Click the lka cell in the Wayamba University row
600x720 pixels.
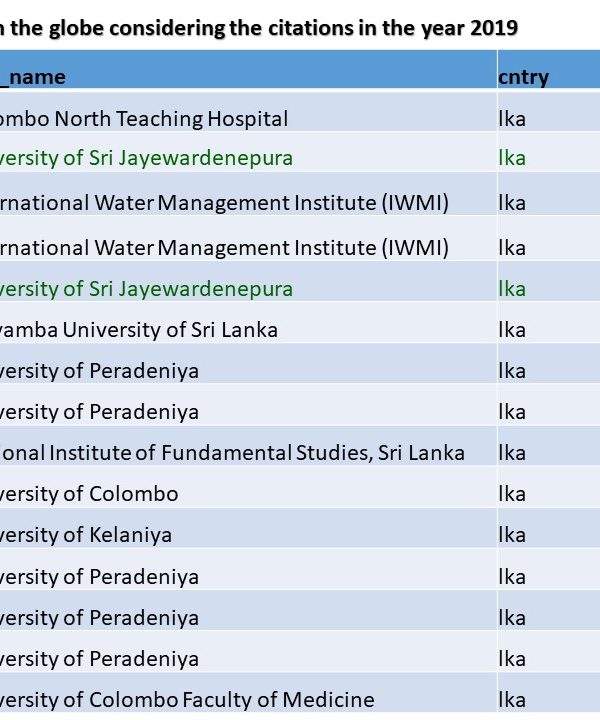click(512, 330)
